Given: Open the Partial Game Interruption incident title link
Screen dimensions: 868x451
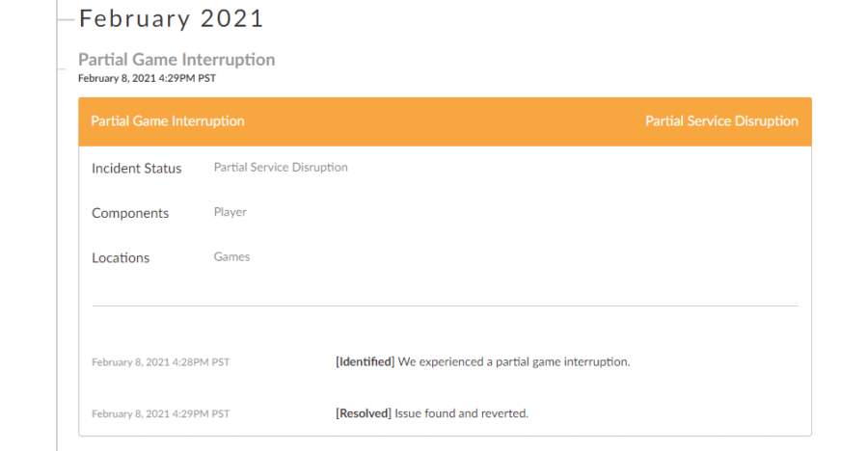Looking at the screenshot, I should point(176,59).
